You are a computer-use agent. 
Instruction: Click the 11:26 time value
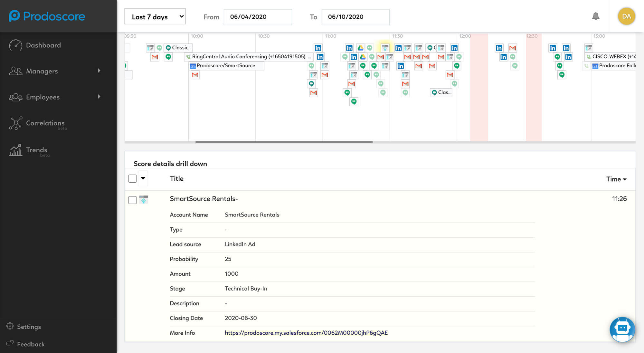(619, 199)
